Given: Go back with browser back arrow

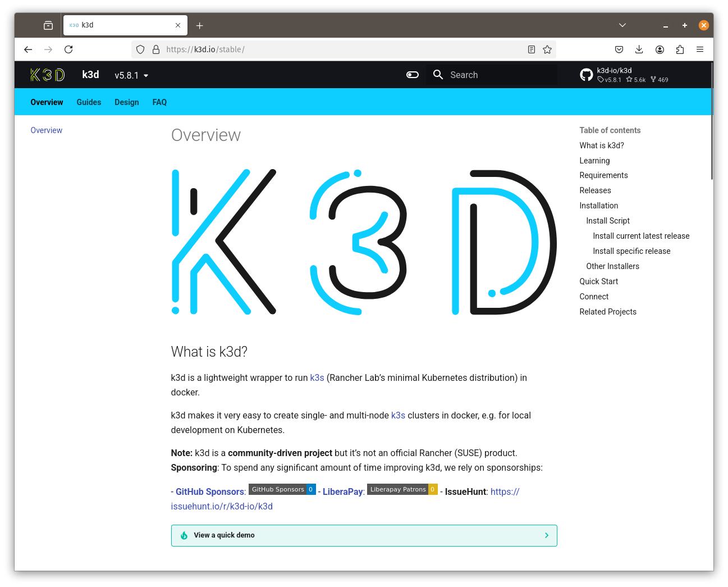Looking at the screenshot, I should [28, 49].
